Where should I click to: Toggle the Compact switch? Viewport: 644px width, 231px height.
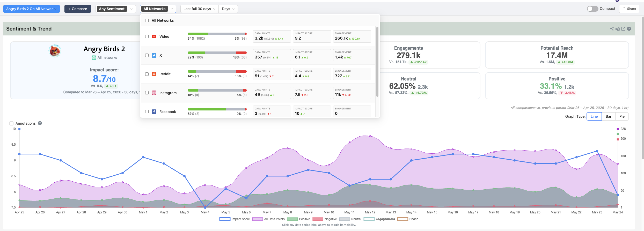(x=592, y=9)
